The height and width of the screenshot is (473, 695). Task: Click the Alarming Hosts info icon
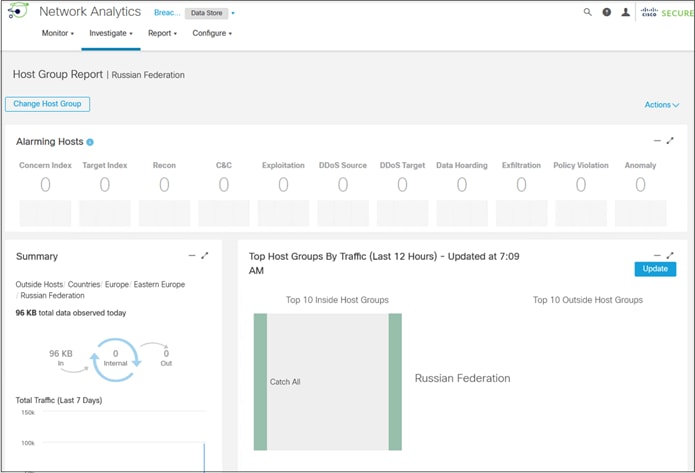[x=90, y=142]
